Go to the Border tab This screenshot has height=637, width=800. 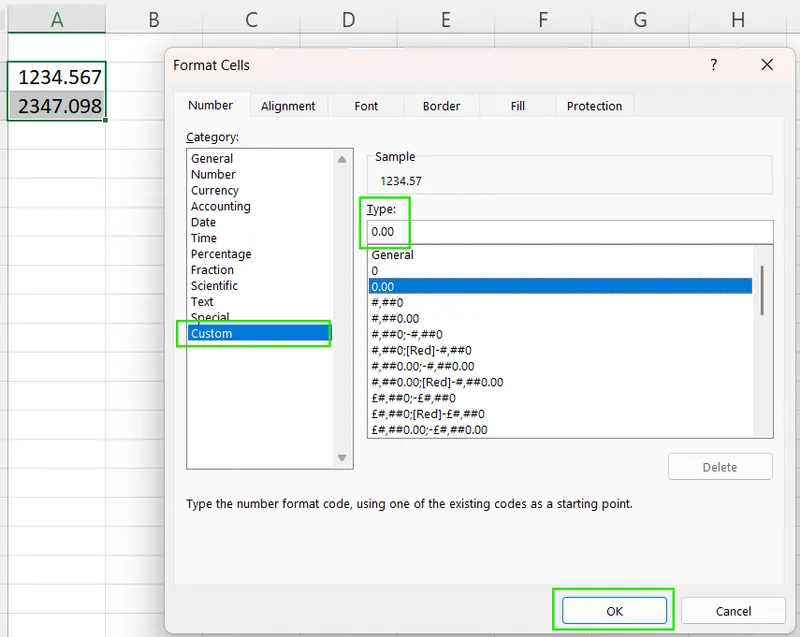coord(441,106)
